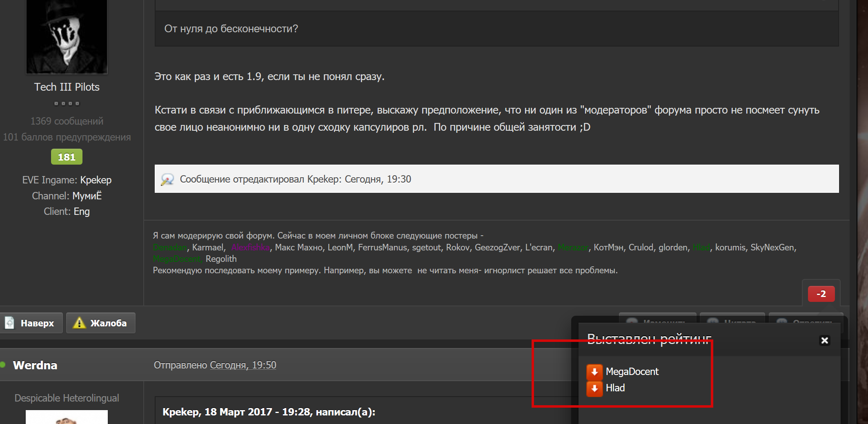This screenshot has height=424, width=868.
Task: Open Hlad's profile from the rating list
Action: point(615,388)
